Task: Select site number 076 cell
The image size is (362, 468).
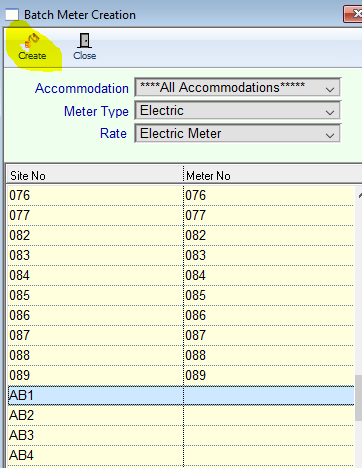Action: click(95, 195)
